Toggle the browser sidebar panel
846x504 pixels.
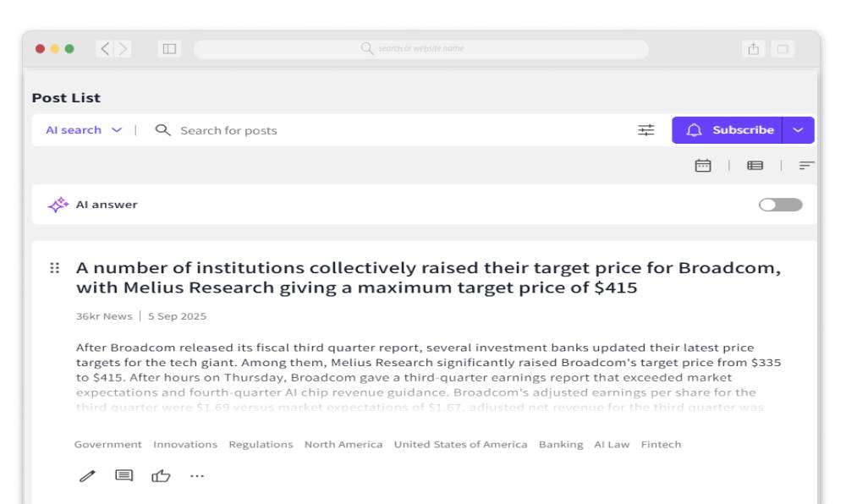click(169, 49)
